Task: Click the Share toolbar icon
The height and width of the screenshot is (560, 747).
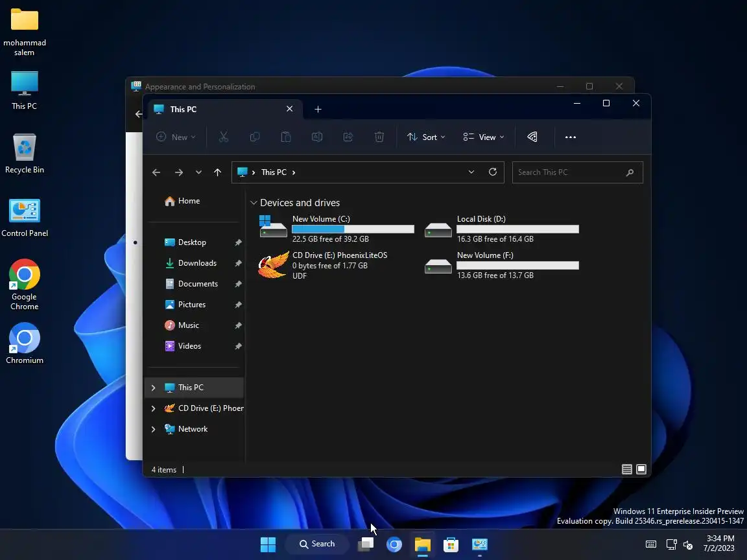Action: click(348, 137)
